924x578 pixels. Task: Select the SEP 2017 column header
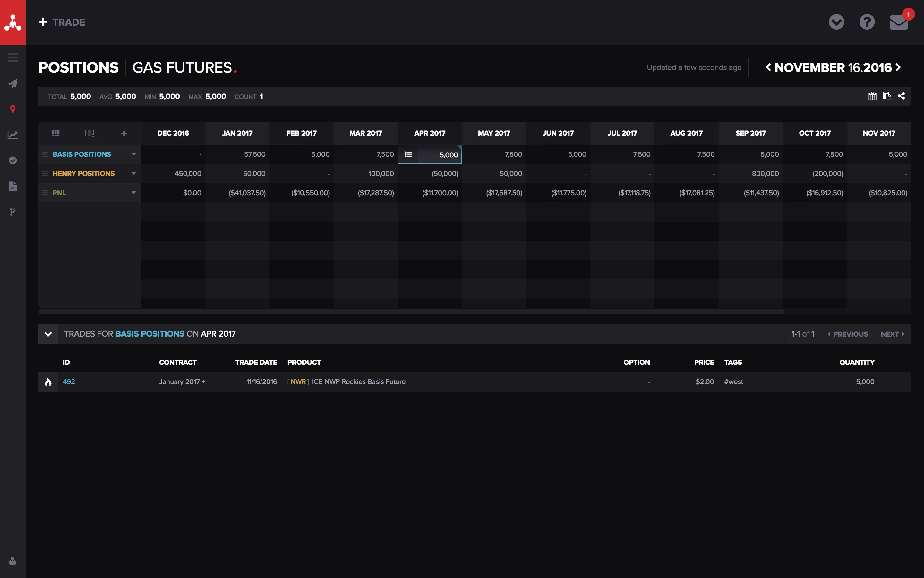click(750, 133)
